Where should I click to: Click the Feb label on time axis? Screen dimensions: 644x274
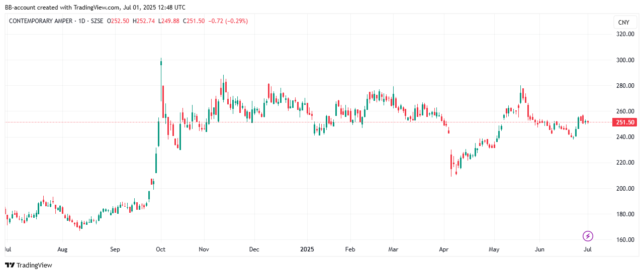[x=350, y=249]
